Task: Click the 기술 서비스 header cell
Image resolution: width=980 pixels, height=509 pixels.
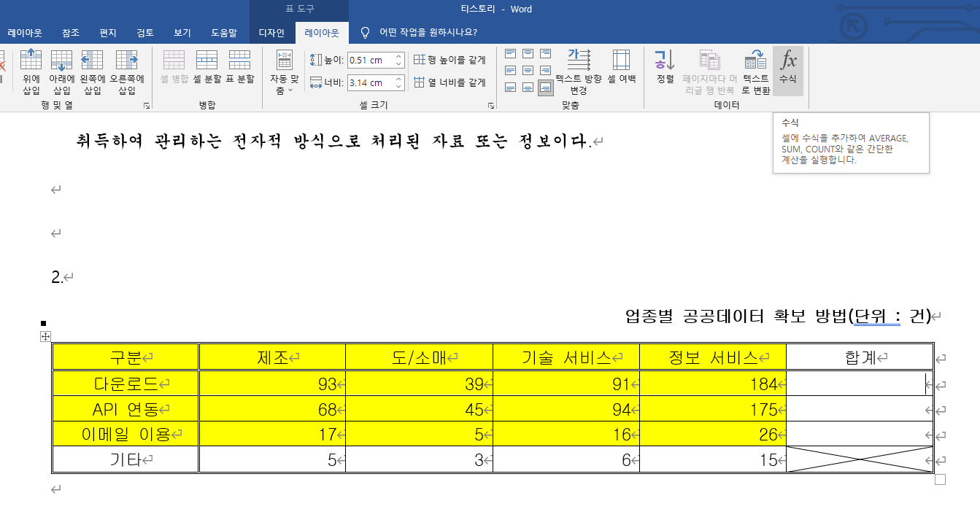Action: [566, 357]
